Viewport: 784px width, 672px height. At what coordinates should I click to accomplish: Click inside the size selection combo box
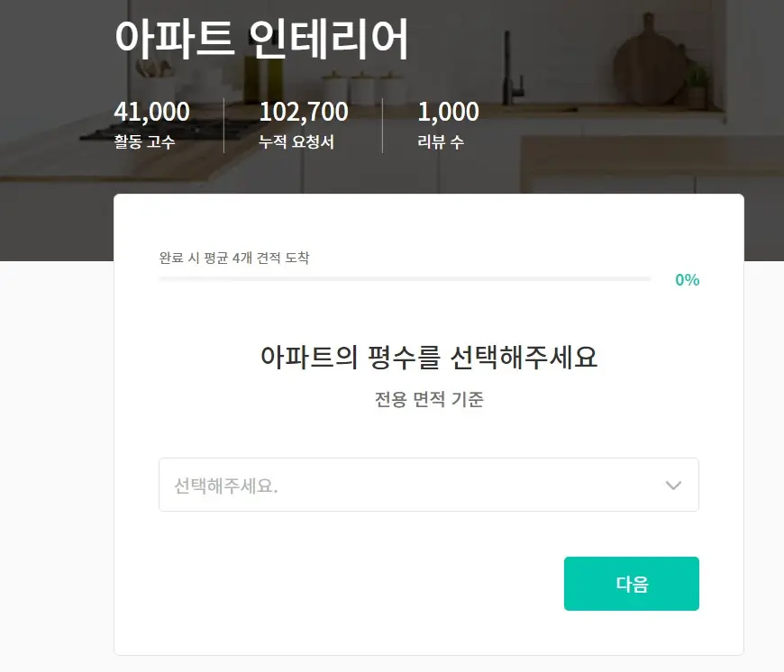pos(428,485)
